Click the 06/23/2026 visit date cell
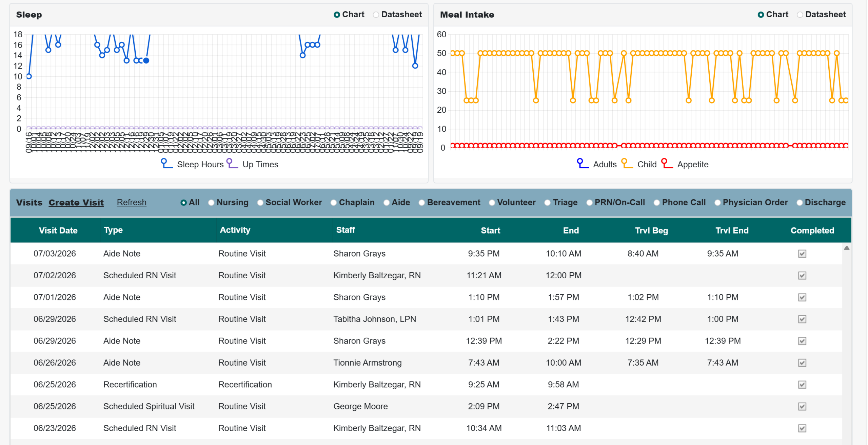The height and width of the screenshot is (445, 868). point(55,428)
